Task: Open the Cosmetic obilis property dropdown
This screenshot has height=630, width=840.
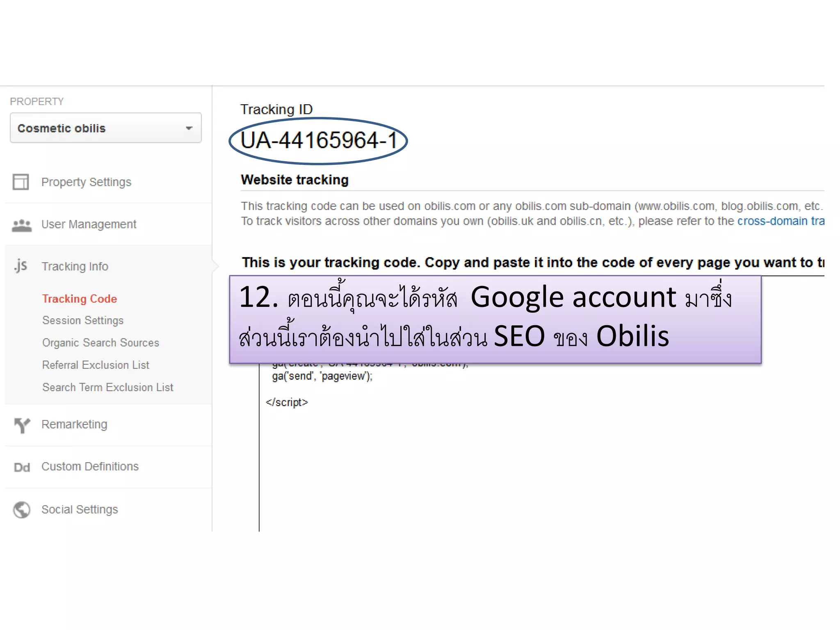Action: 105,128
